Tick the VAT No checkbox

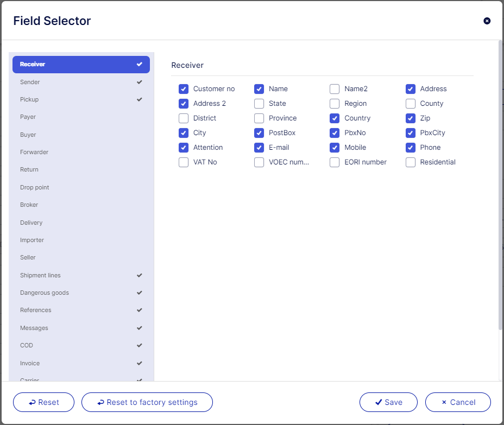coord(184,162)
